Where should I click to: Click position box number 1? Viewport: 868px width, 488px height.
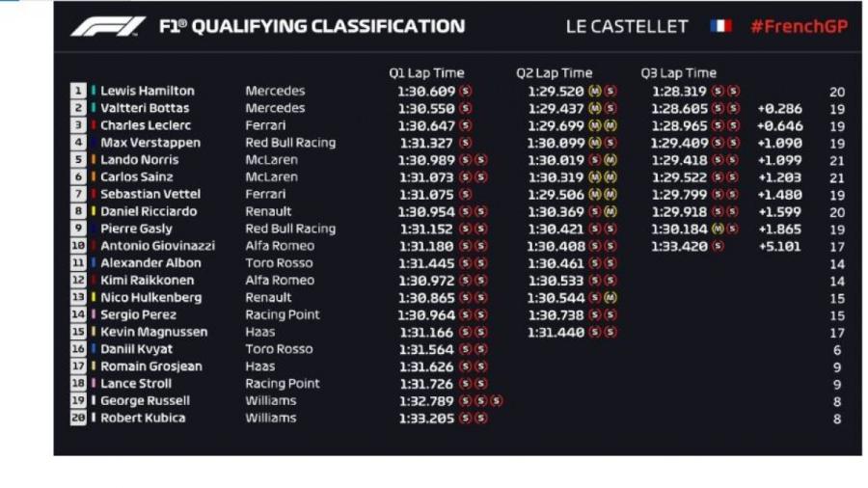(x=78, y=91)
